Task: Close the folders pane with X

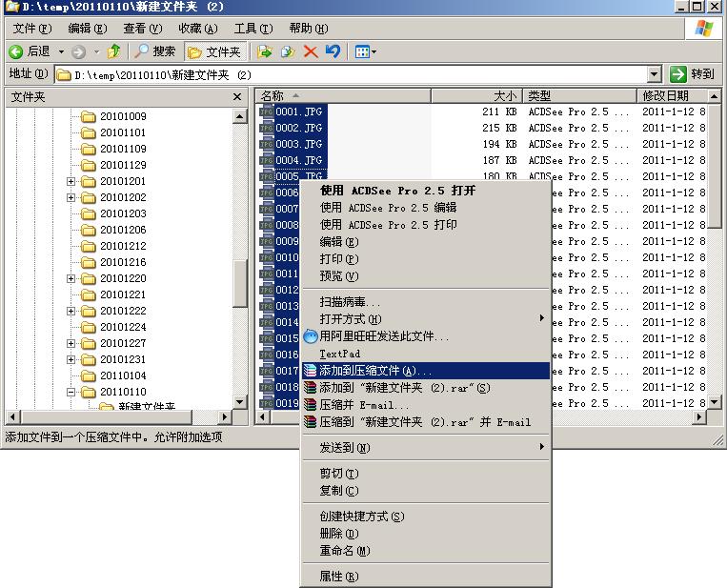Action: [x=237, y=96]
